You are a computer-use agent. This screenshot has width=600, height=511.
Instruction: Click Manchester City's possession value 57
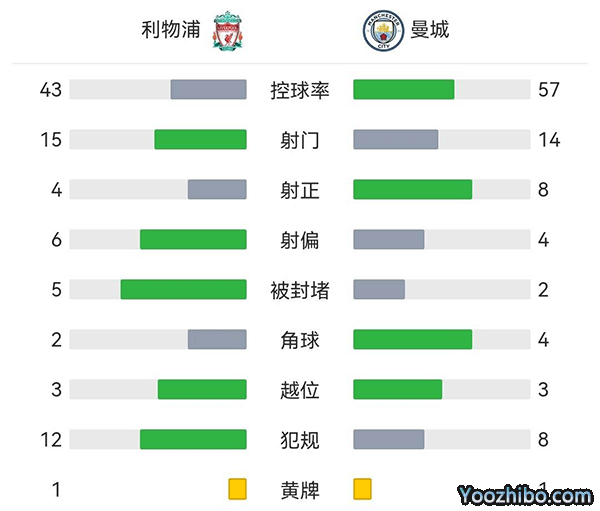(549, 90)
